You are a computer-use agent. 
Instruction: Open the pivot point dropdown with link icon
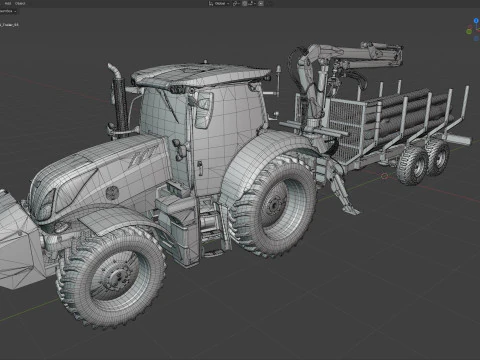tap(236, 3)
